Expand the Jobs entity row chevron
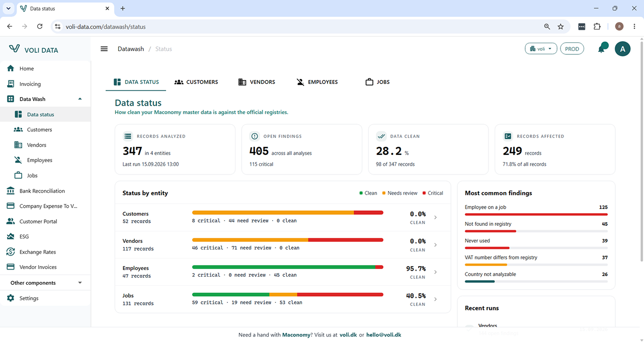 pyautogui.click(x=436, y=299)
